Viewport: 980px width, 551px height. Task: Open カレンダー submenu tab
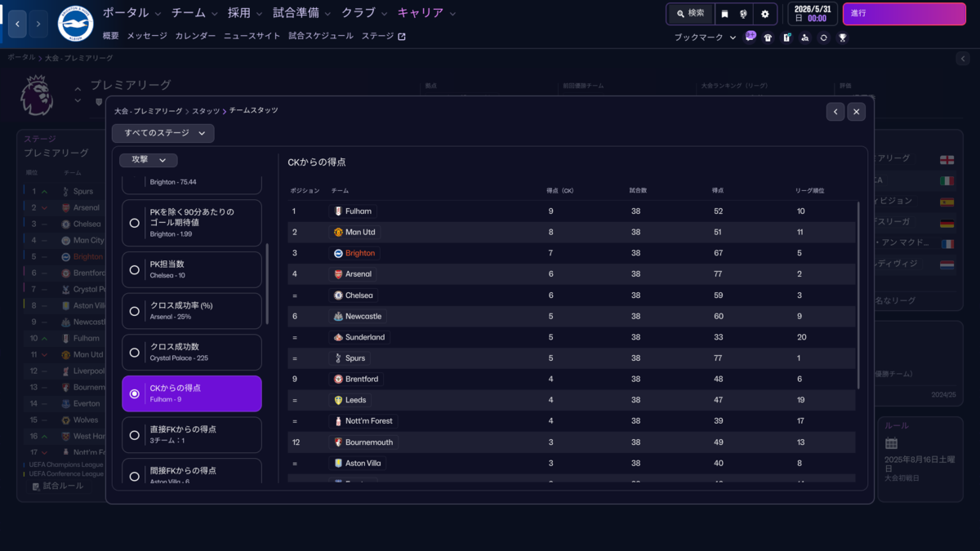pyautogui.click(x=195, y=36)
